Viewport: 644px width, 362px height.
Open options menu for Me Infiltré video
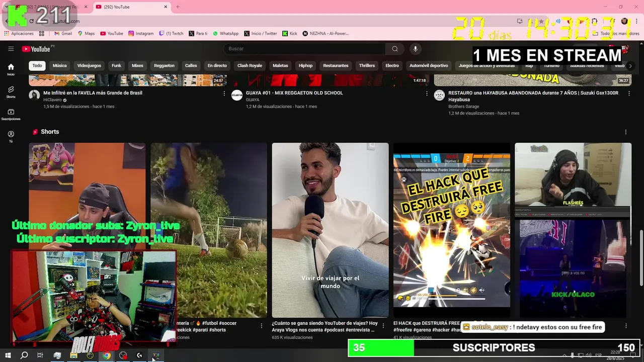224,94
